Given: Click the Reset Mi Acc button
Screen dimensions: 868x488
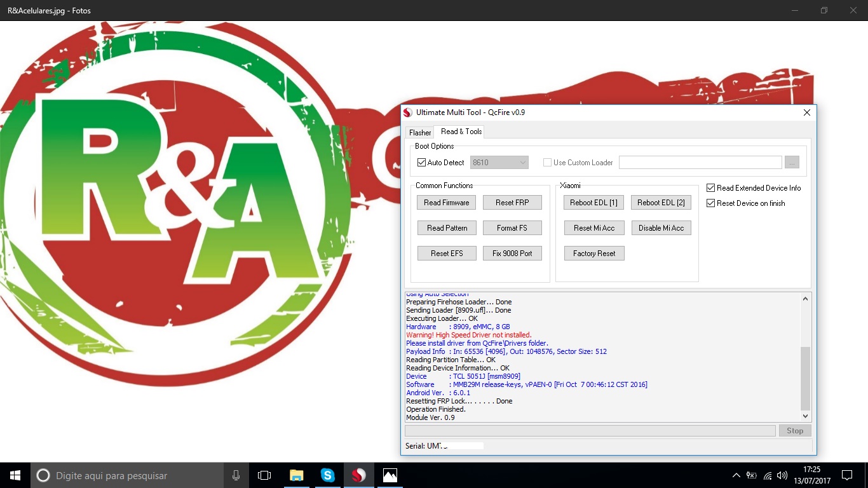Looking at the screenshot, I should (594, 228).
